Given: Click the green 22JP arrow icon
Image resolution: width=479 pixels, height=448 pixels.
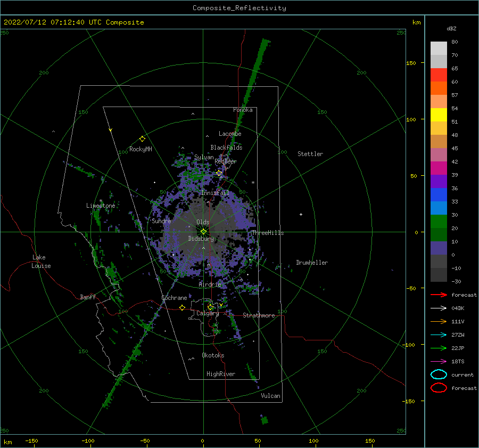Looking at the screenshot, I should click(x=439, y=348).
